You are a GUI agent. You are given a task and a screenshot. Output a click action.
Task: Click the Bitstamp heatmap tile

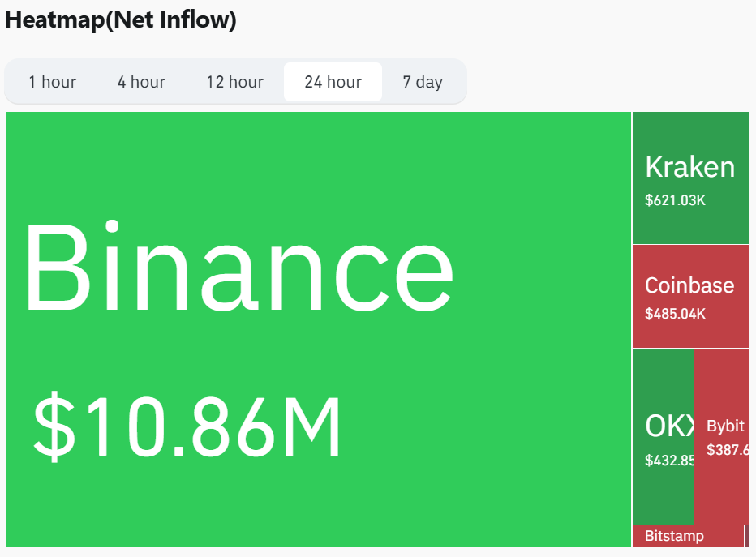click(x=688, y=536)
